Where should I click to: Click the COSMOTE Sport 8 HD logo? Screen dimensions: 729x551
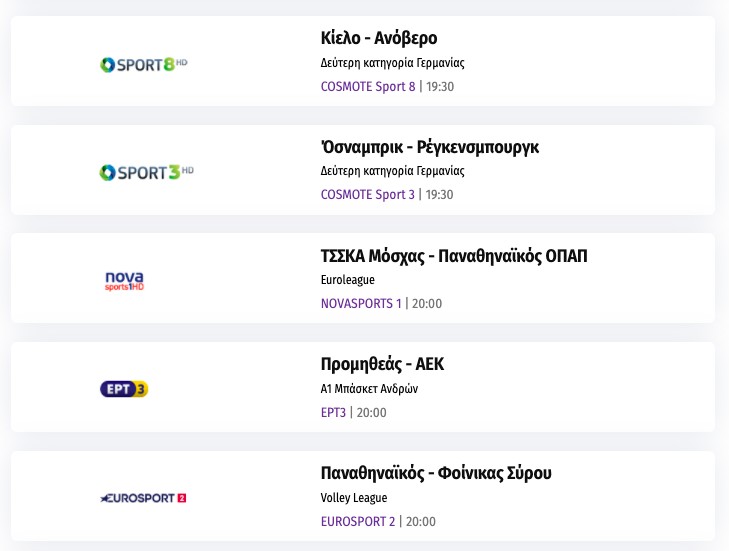144,65
